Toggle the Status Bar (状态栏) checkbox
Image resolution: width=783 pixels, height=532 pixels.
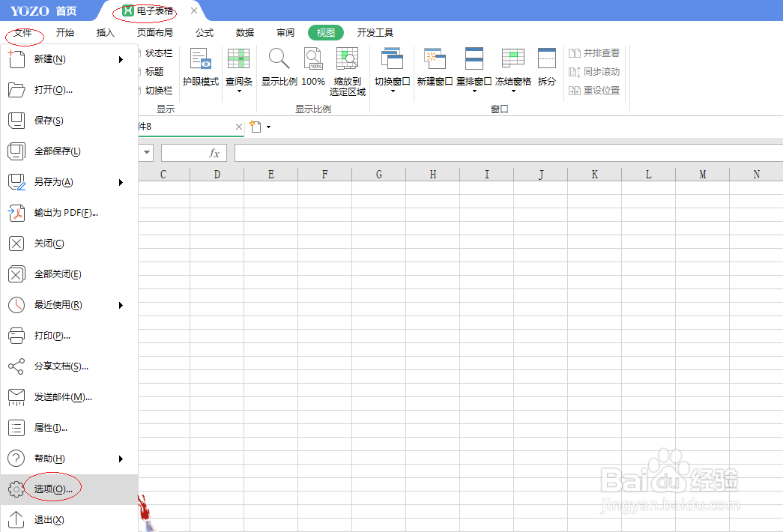click(139, 53)
